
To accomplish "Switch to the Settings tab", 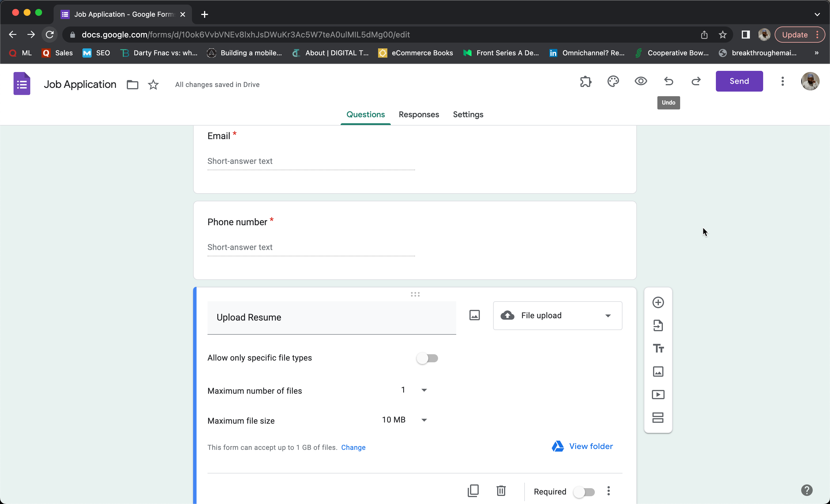I will click(x=468, y=114).
